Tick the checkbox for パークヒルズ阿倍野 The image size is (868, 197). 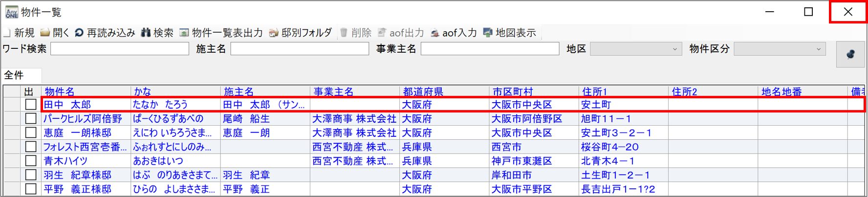pos(31,119)
